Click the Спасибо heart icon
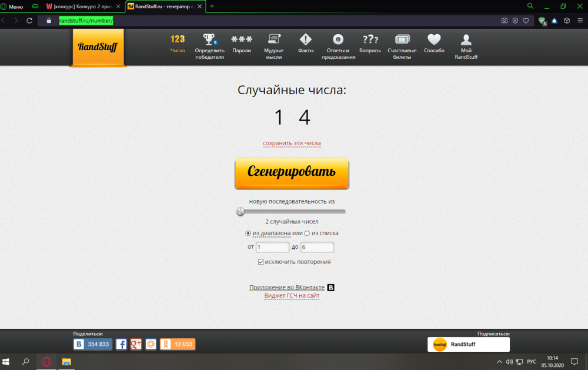This screenshot has height=370, width=588. coord(434,40)
